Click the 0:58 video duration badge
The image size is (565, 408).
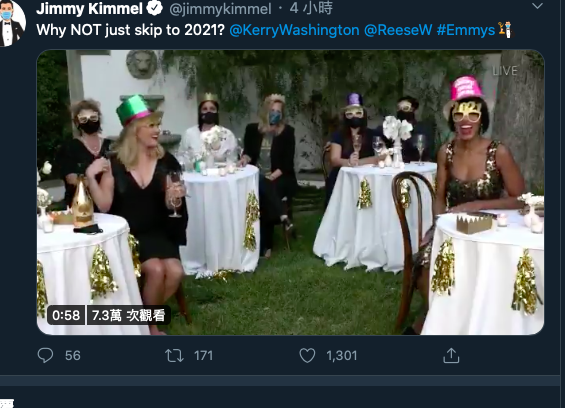(x=66, y=315)
